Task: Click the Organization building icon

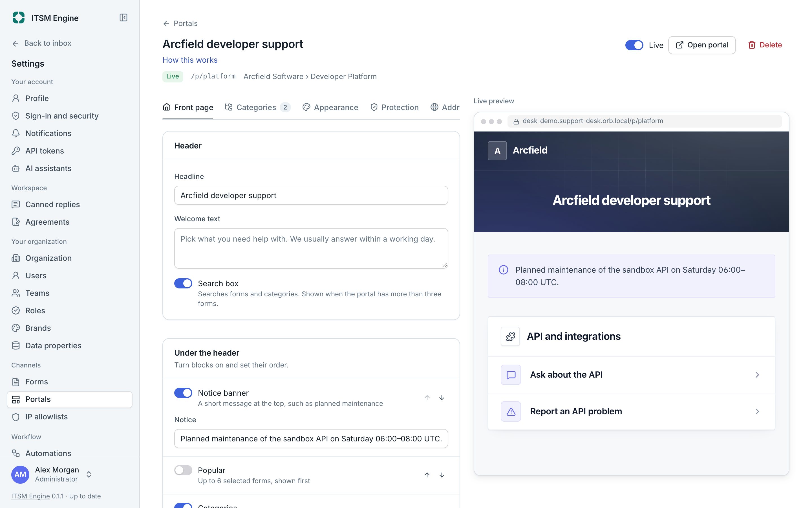Action: click(16, 258)
